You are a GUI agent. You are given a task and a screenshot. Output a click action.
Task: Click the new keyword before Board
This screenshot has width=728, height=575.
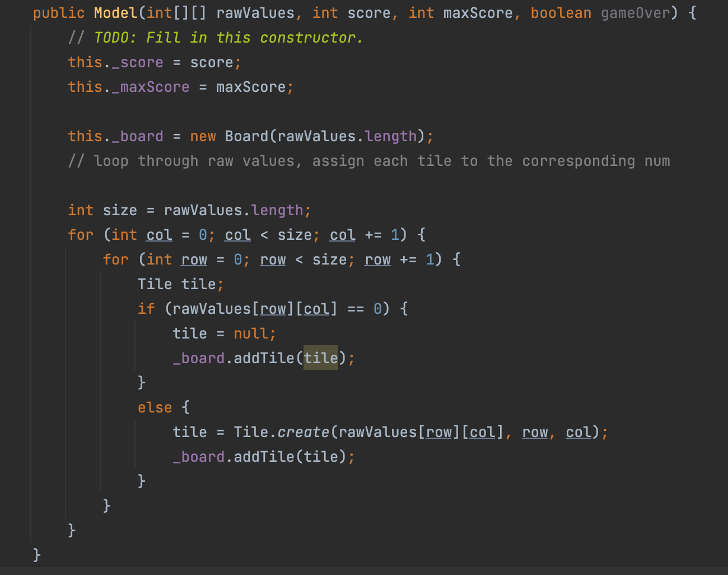(203, 136)
